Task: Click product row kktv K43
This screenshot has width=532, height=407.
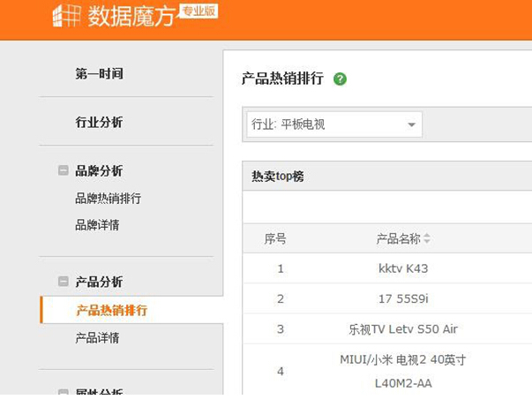Action: (x=403, y=268)
